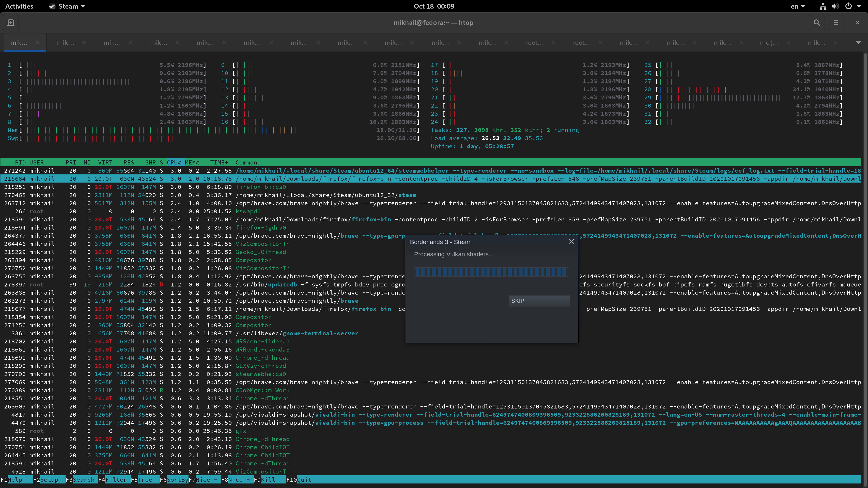This screenshot has height=488, width=868.
Task: Select the GLXVsyncThread process row
Action: click(431, 366)
